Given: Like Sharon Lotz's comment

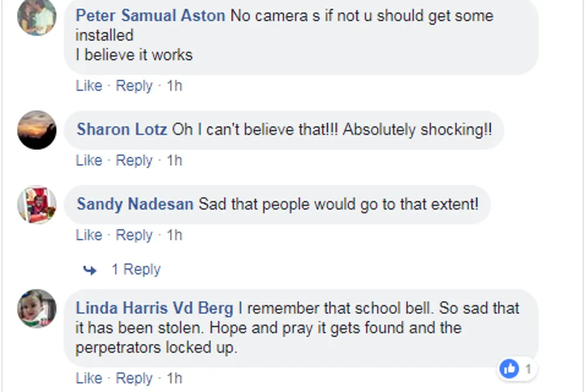Looking at the screenshot, I should click(x=89, y=160).
